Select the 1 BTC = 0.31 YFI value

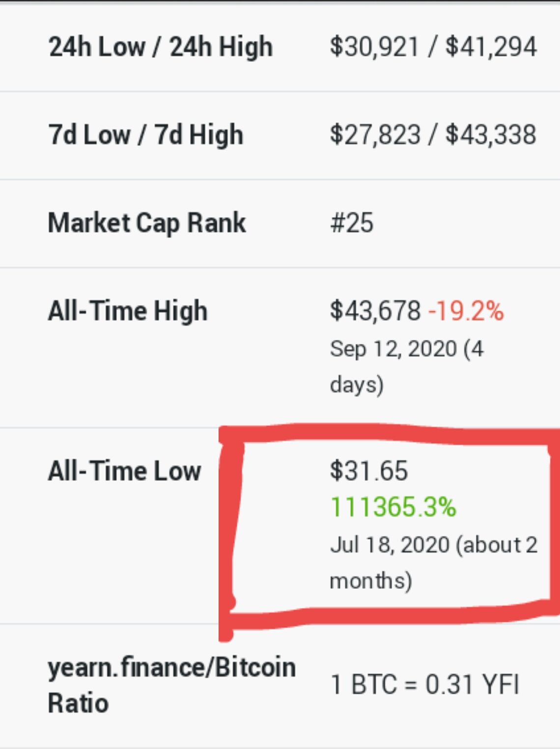425,685
